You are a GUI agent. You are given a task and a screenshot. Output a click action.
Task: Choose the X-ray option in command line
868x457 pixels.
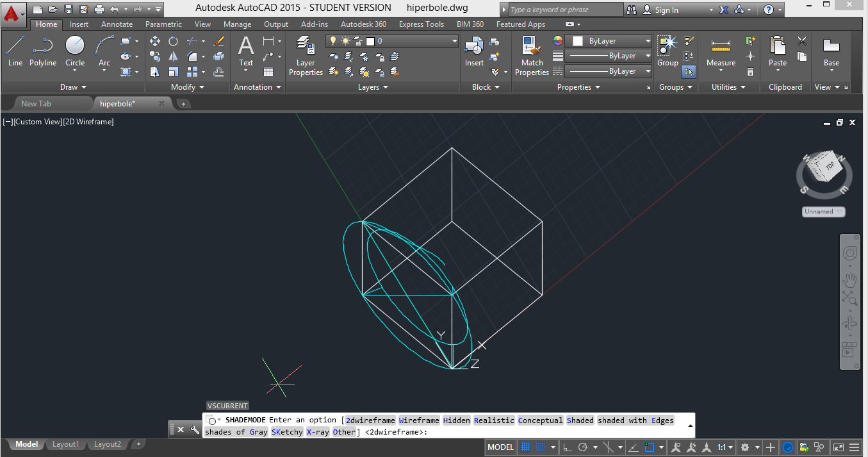(318, 432)
